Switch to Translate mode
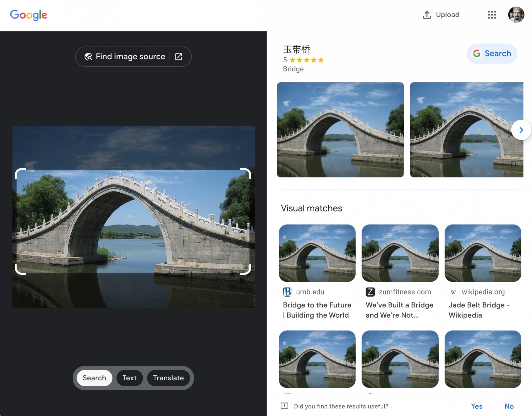Image resolution: width=532 pixels, height=416 pixels. [168, 378]
